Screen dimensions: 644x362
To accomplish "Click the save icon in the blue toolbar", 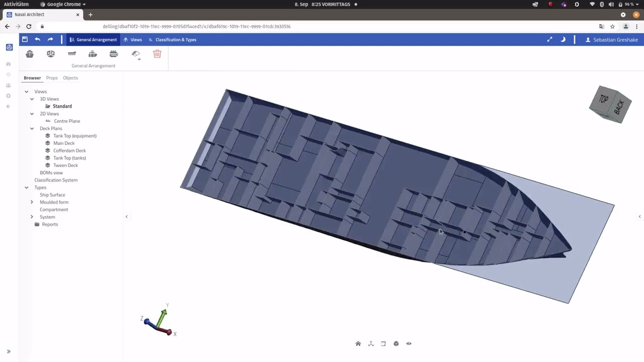I will tap(25, 39).
